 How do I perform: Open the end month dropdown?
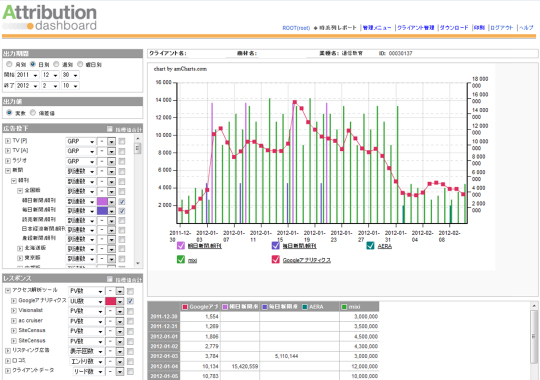(50, 85)
